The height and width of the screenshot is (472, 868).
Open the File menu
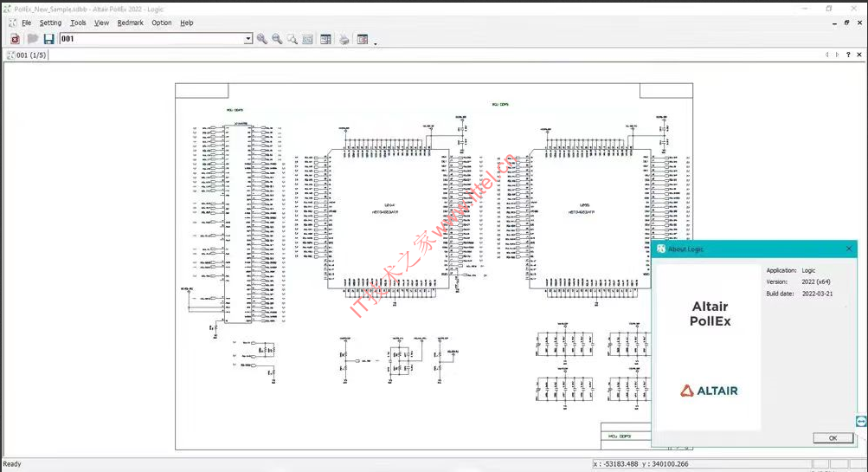[26, 23]
